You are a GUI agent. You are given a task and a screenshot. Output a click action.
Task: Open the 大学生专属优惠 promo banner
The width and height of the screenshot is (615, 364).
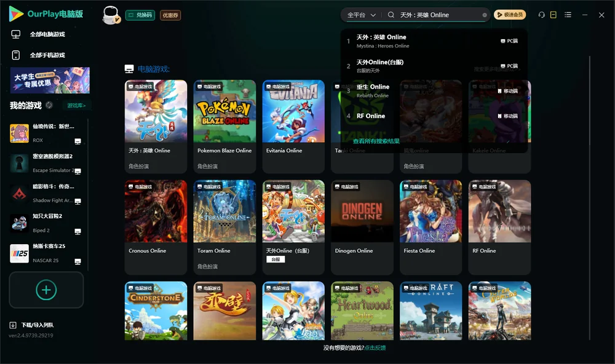coord(50,80)
